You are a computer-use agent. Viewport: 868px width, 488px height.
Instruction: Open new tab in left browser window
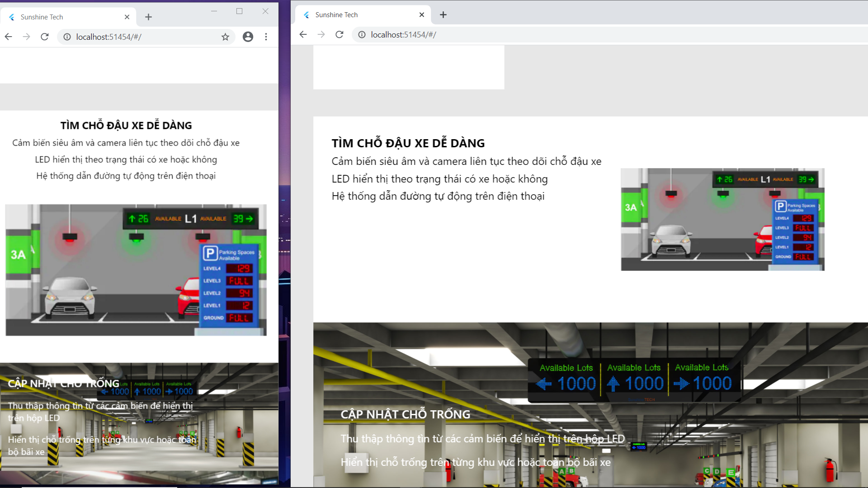[148, 17]
